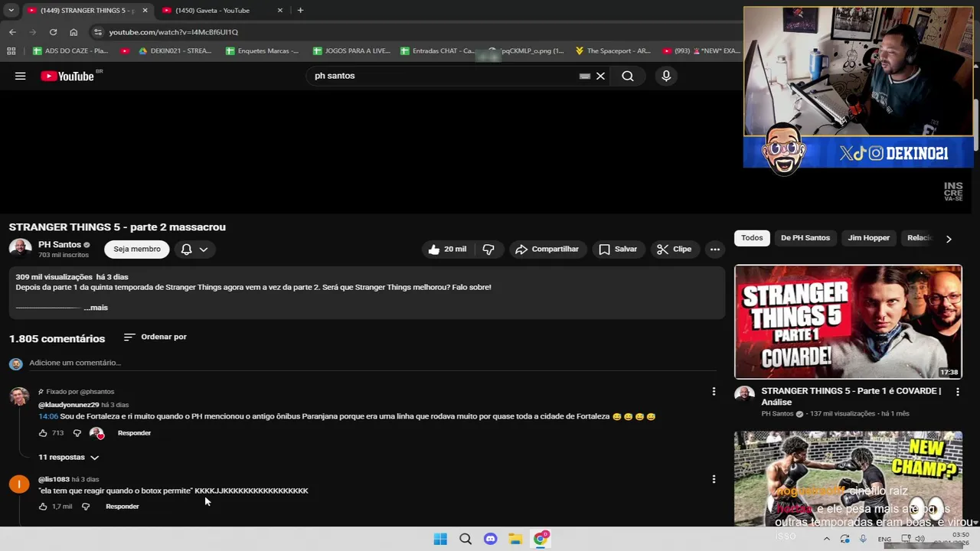Open Discord from the taskbar
Screen dimensions: 980x551
point(491,539)
